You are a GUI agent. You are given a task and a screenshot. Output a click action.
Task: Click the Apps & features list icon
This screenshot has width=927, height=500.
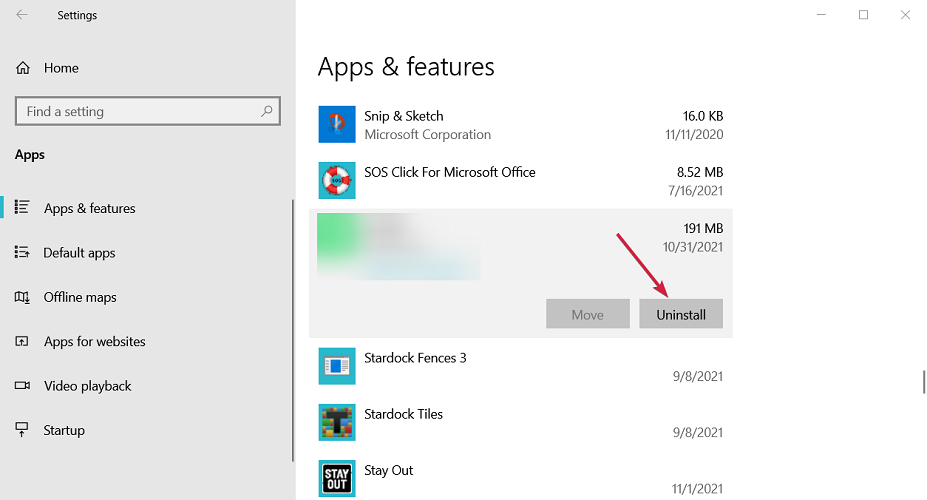pos(22,207)
